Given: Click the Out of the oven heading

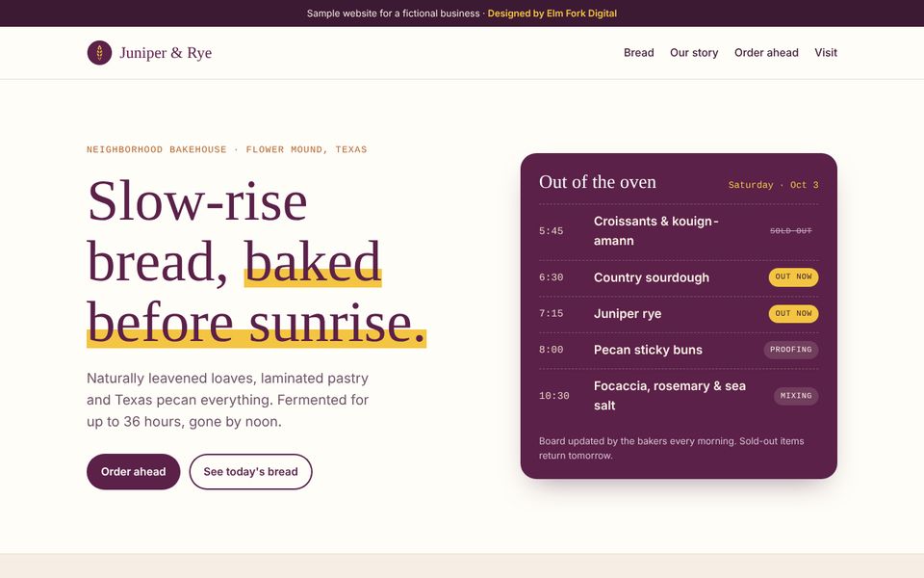Looking at the screenshot, I should click(x=597, y=182).
